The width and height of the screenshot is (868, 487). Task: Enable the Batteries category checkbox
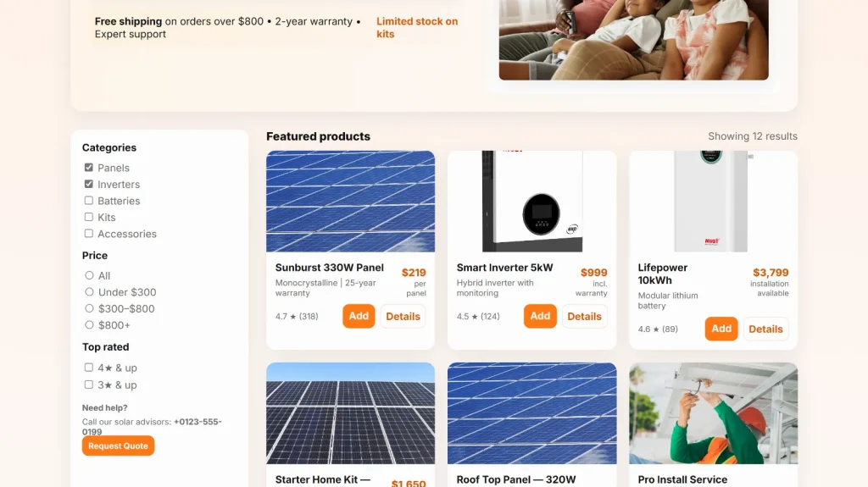pos(89,201)
